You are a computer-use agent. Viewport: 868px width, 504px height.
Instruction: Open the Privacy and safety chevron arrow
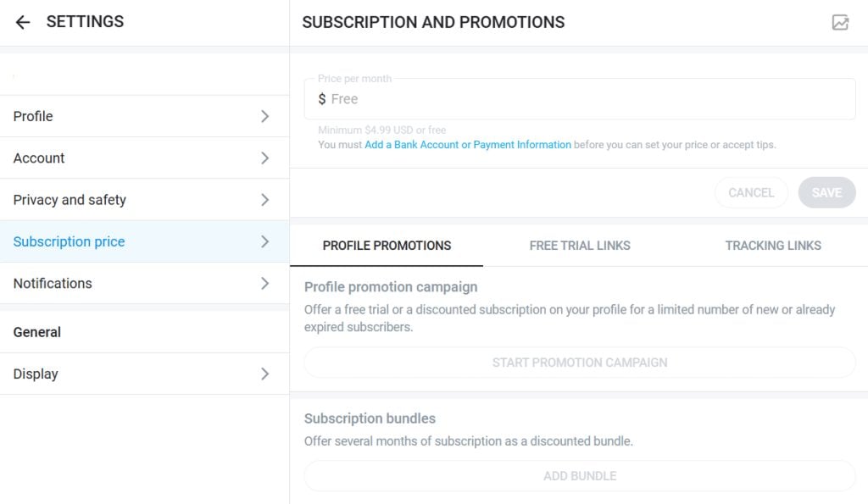pyautogui.click(x=264, y=200)
